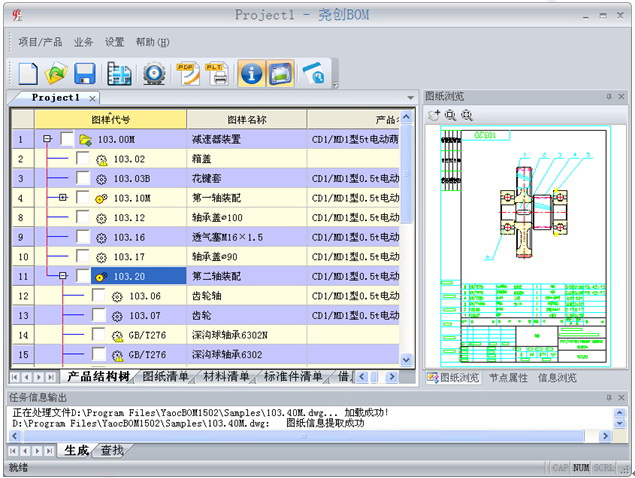Collapse the root 103.00M node
The height and width of the screenshot is (478, 635).
(47, 140)
